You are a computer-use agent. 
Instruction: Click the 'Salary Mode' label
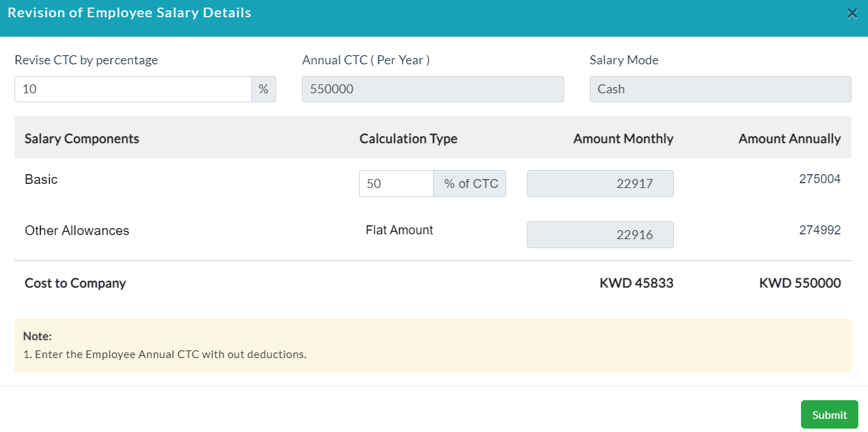tap(624, 60)
